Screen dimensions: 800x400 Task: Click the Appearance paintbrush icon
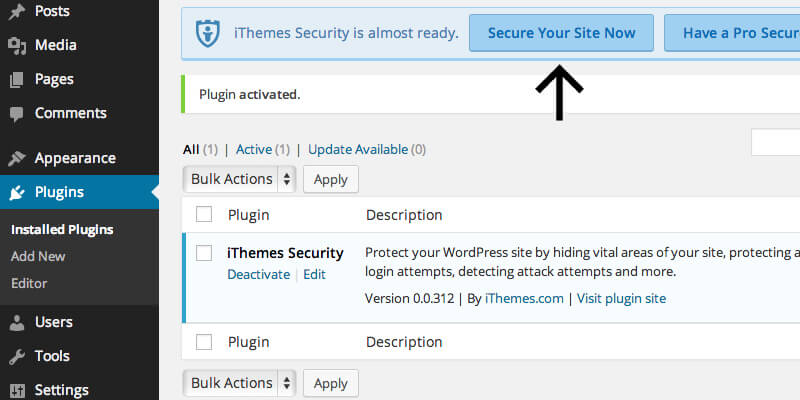16,158
